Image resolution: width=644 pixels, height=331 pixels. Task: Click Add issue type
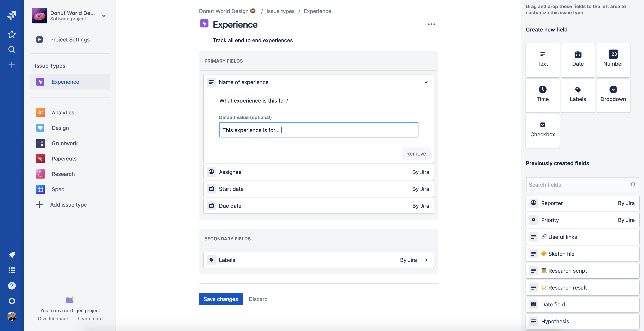(x=62, y=205)
